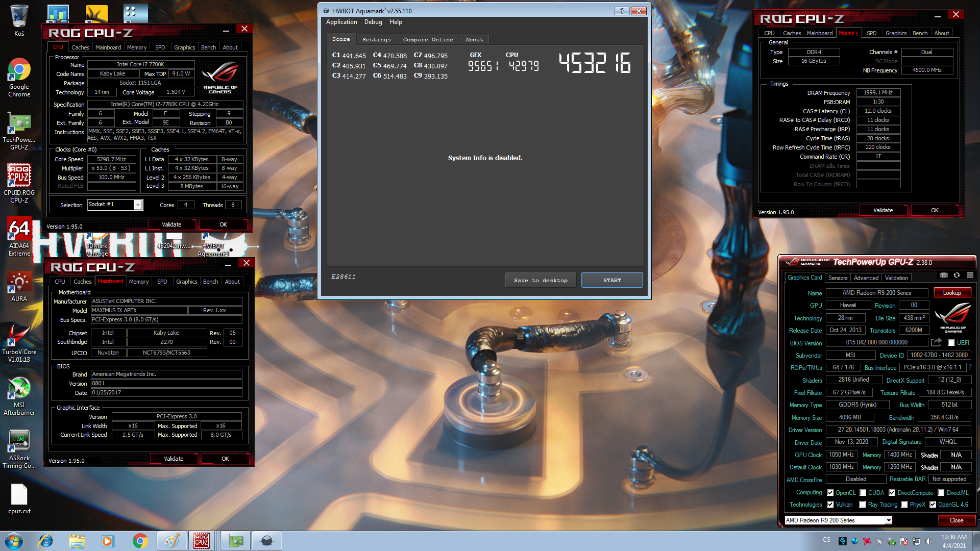The image size is (980, 551).
Task: Open the Google Chrome desktop shortcut
Action: point(19,78)
